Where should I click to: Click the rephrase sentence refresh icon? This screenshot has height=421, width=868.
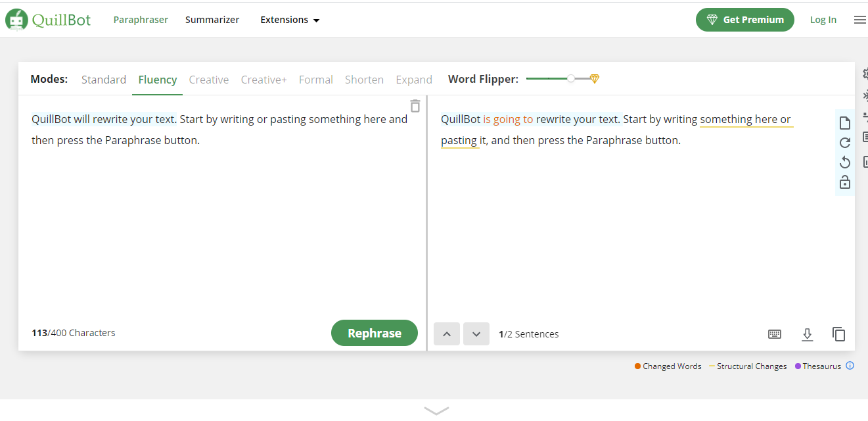845,143
